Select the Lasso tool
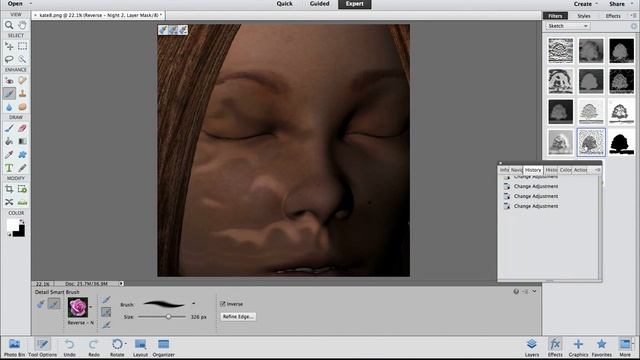The height and width of the screenshot is (360, 640). 9,59
